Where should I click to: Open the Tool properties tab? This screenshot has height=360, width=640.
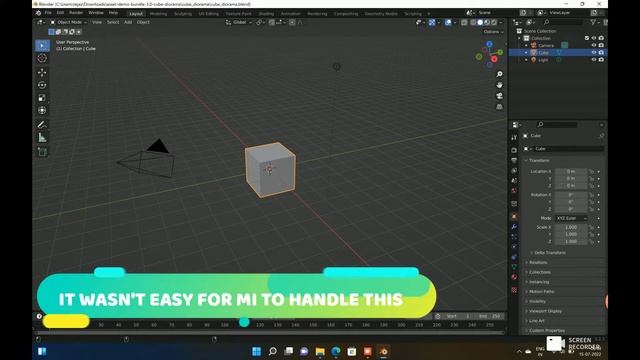click(514, 138)
